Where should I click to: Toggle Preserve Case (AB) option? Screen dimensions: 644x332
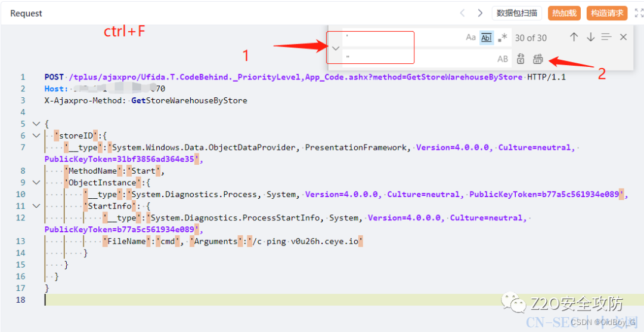point(503,59)
